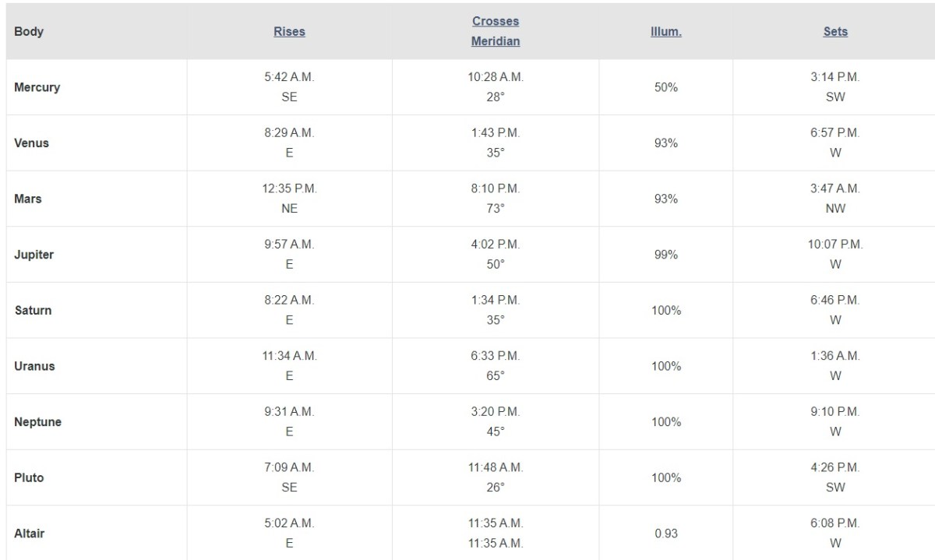Click the Body column header

click(29, 32)
